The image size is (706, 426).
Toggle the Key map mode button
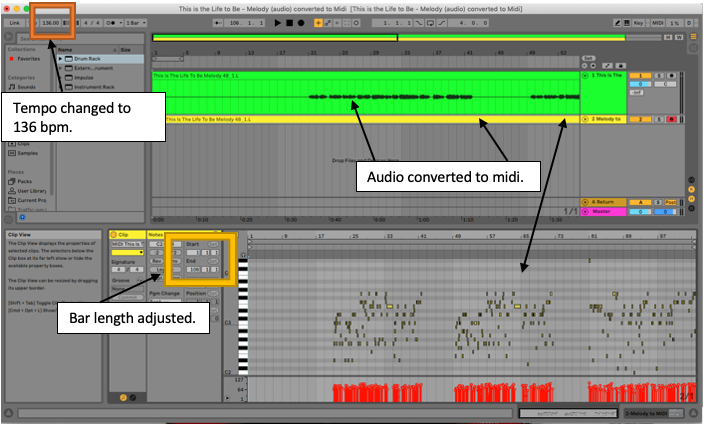(638, 23)
